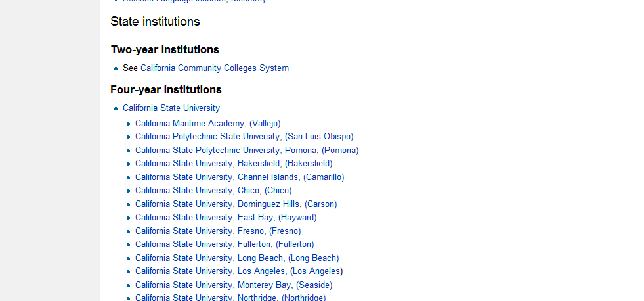Image resolution: width=644 pixels, height=301 pixels.
Task: Select California State University, Chico link
Action: [197, 191]
